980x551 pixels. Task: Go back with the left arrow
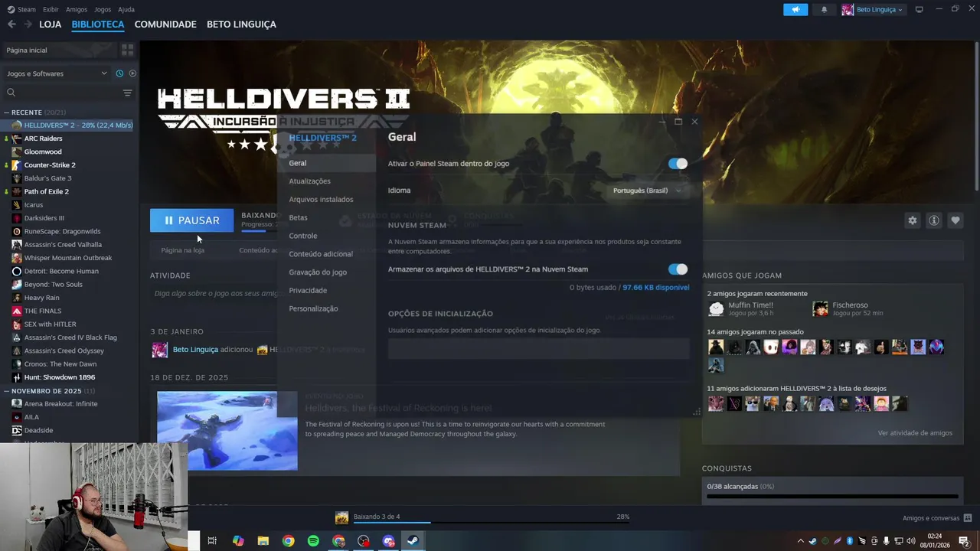click(x=11, y=24)
